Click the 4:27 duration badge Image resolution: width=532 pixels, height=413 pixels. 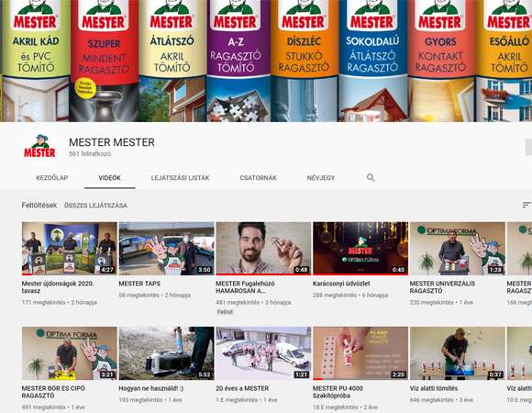107,270
